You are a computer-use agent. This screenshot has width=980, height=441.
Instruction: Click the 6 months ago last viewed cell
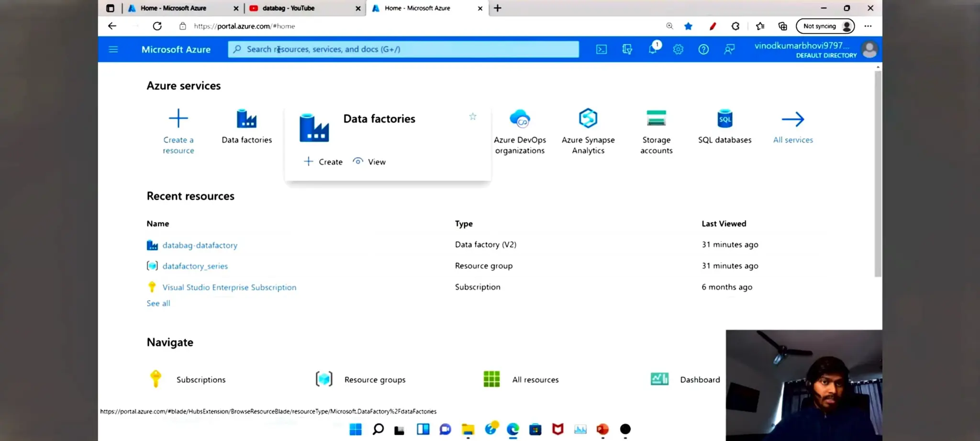point(727,287)
